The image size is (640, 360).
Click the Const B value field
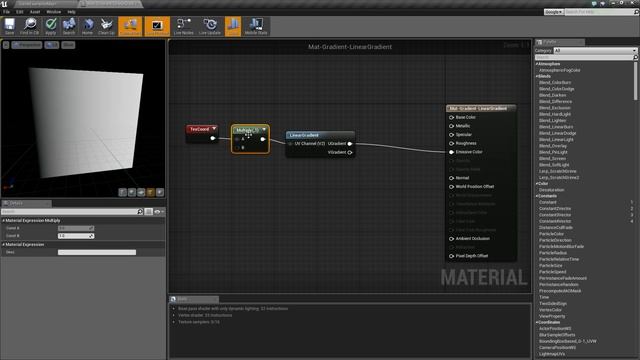click(x=76, y=236)
